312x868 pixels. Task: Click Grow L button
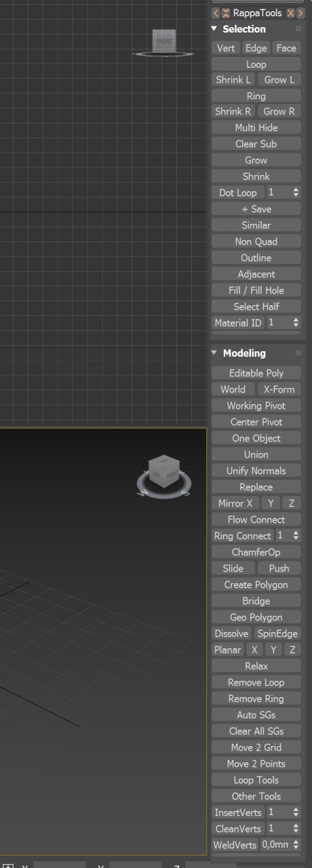(x=279, y=80)
